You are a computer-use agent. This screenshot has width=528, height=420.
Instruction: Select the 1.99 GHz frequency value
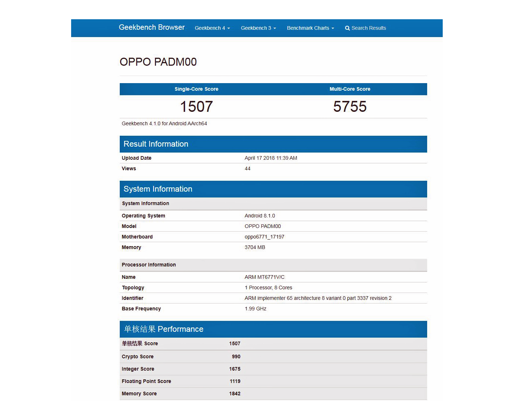[255, 309]
